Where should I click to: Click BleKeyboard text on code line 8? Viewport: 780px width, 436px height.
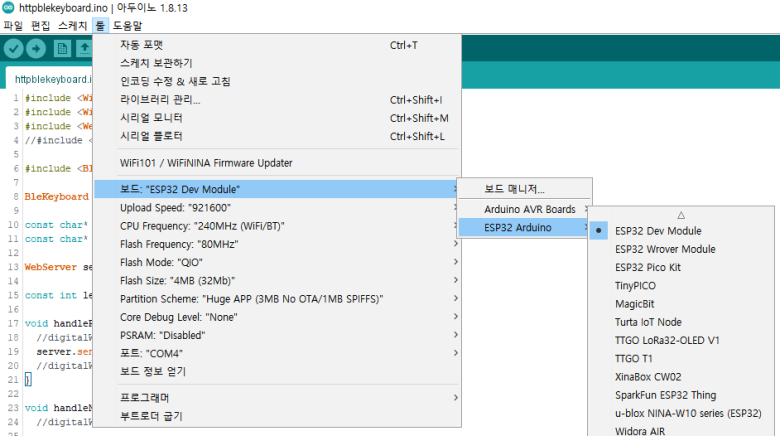(57, 197)
